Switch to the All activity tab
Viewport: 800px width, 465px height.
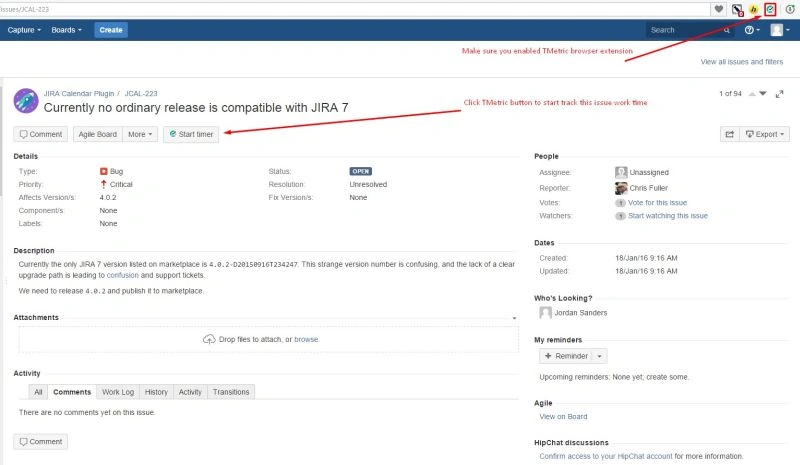tap(38, 392)
